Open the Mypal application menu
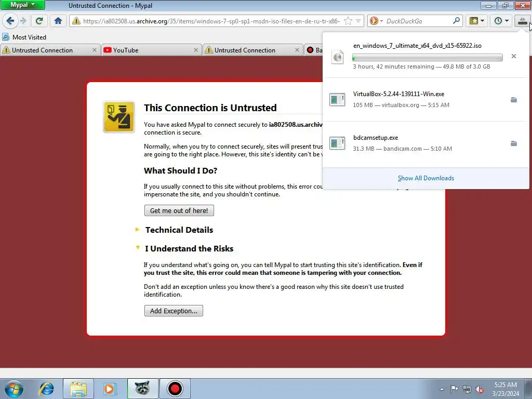Image resolution: width=532 pixels, height=399 pixels. coord(22,5)
